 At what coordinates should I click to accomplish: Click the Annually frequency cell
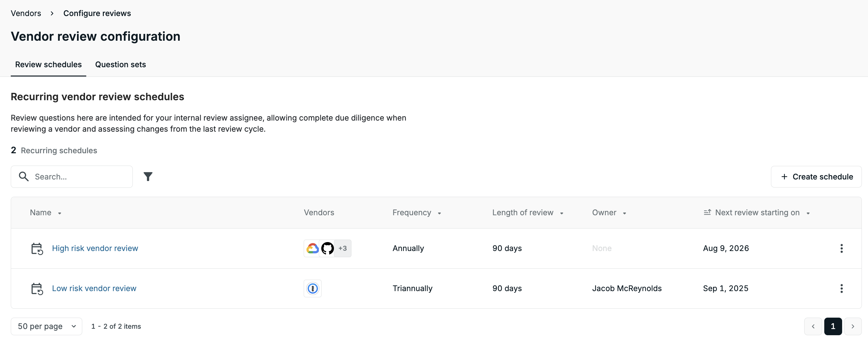408,249
